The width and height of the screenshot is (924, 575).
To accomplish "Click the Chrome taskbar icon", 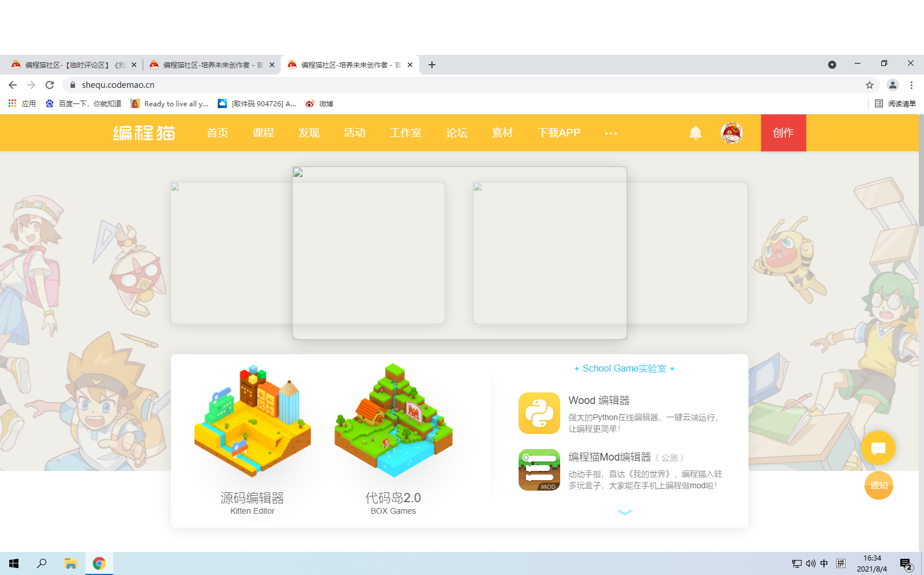I will tap(99, 563).
